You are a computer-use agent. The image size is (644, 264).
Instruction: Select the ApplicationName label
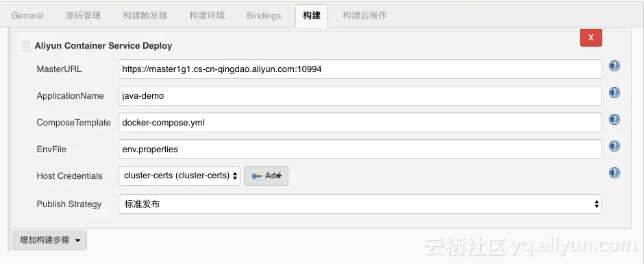[71, 96]
